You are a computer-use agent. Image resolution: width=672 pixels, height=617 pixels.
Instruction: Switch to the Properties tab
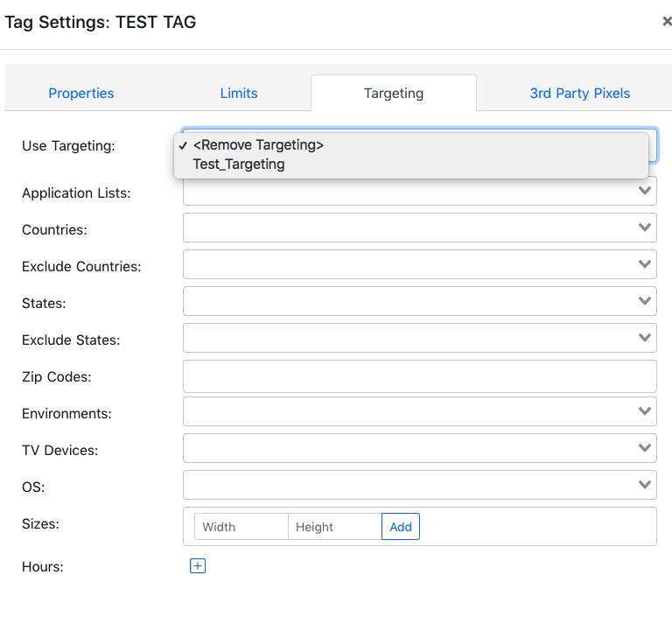[81, 93]
